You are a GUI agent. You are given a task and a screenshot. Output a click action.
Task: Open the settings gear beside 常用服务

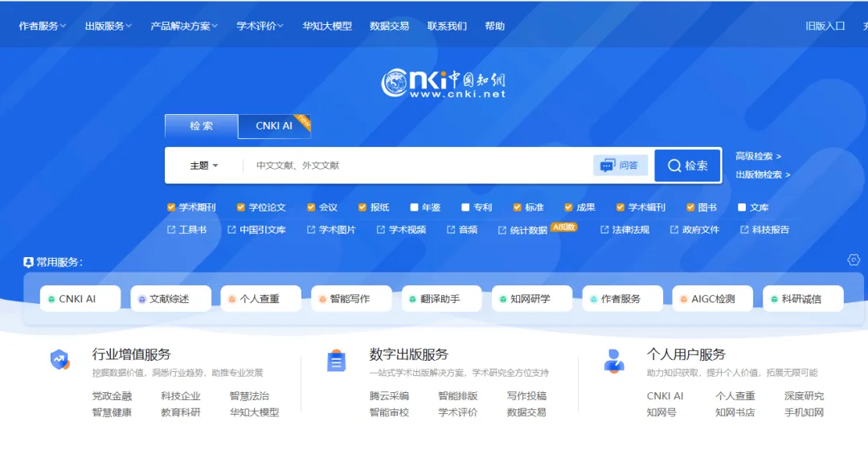click(x=854, y=260)
